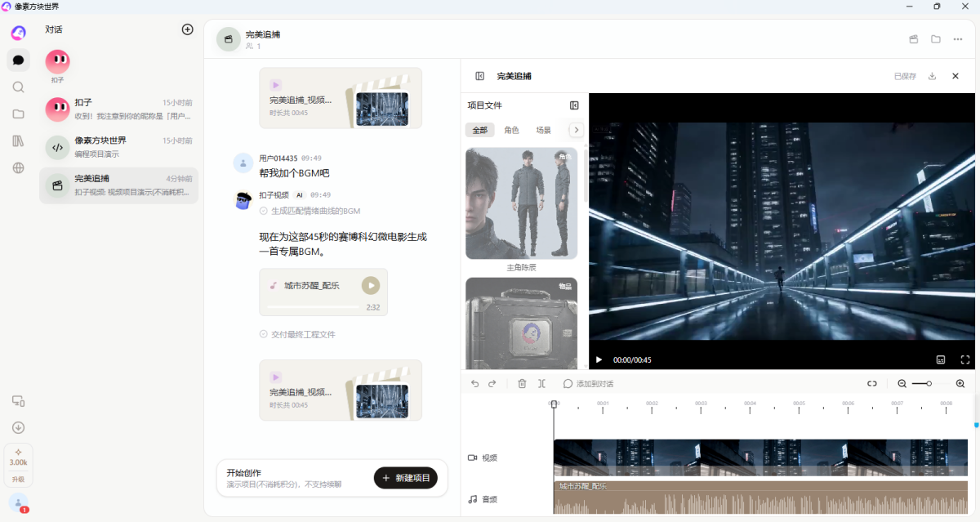Click 添加到对话 in timeline toolbar

pos(588,383)
